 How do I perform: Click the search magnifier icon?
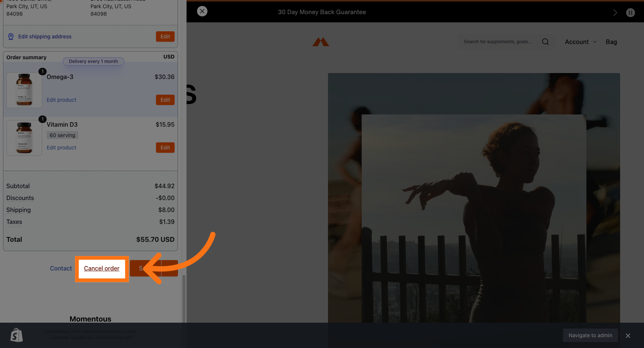(x=545, y=41)
